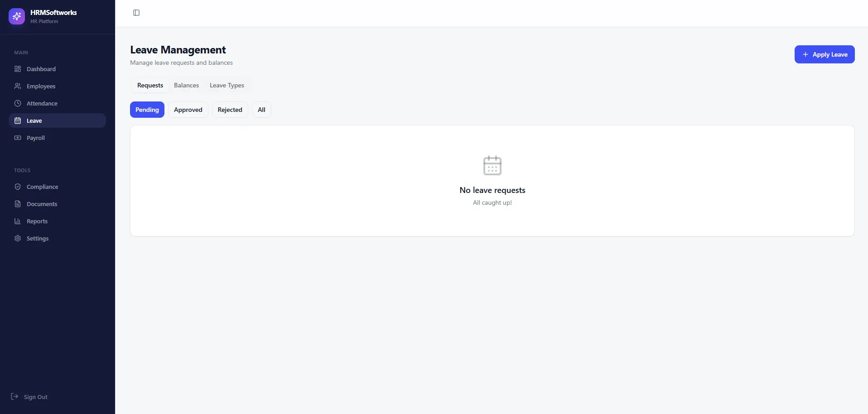Click the Apply Leave button label

tap(830, 54)
